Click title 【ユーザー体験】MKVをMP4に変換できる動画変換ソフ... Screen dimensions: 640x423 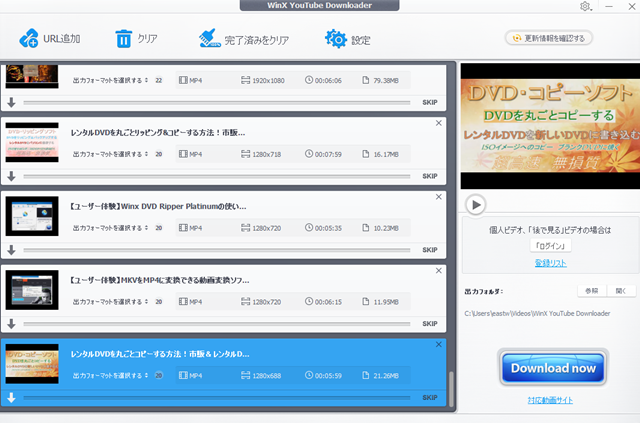pyautogui.click(x=160, y=281)
